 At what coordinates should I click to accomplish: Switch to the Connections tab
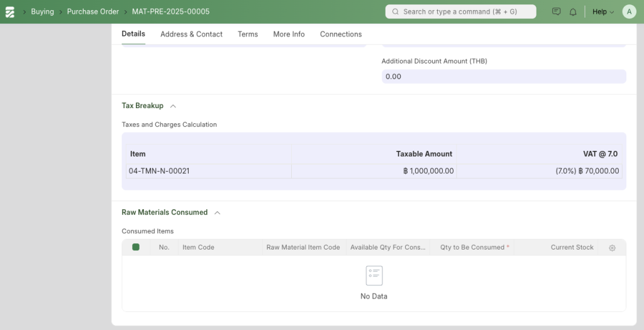[341, 34]
